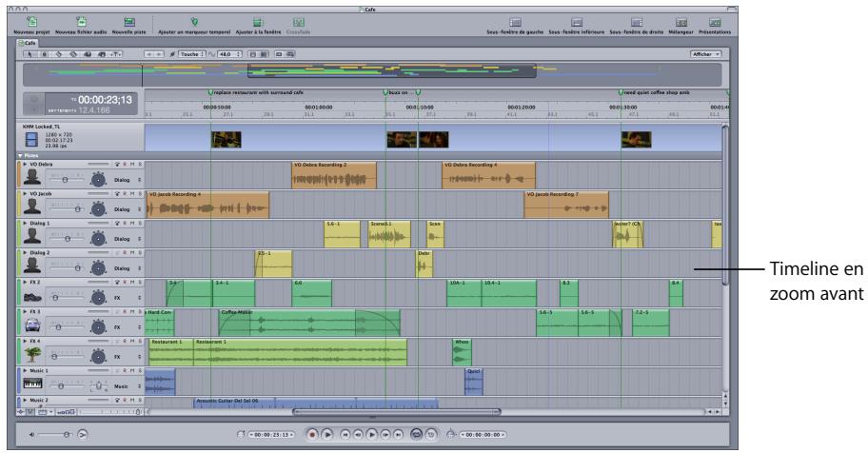
Task: Adjust the VO Debra volume slider
Action: 66,180
